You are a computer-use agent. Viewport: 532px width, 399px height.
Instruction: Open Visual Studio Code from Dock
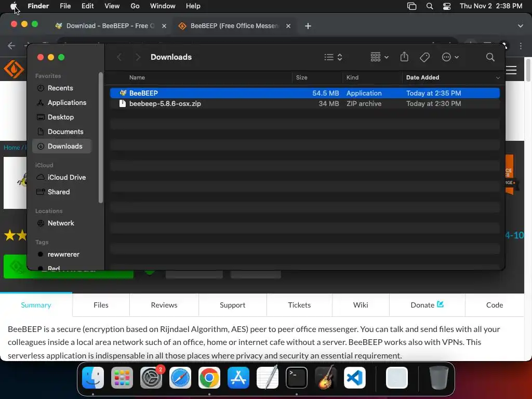[354, 377]
